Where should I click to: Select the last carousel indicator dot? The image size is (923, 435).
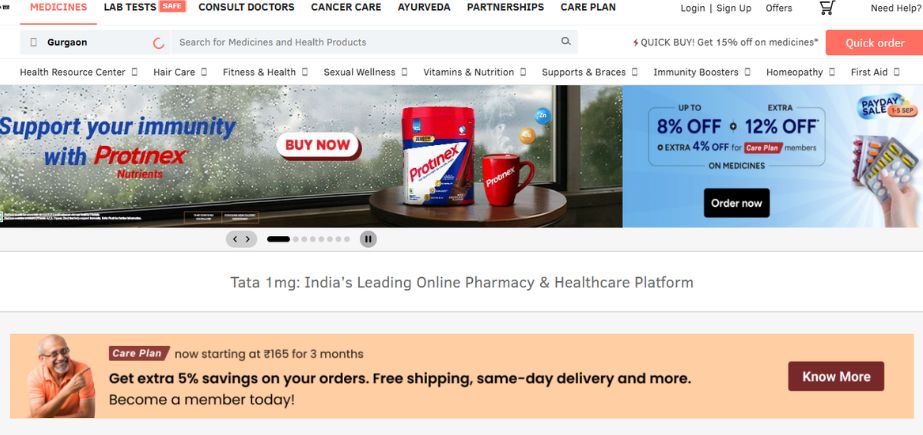coord(347,239)
